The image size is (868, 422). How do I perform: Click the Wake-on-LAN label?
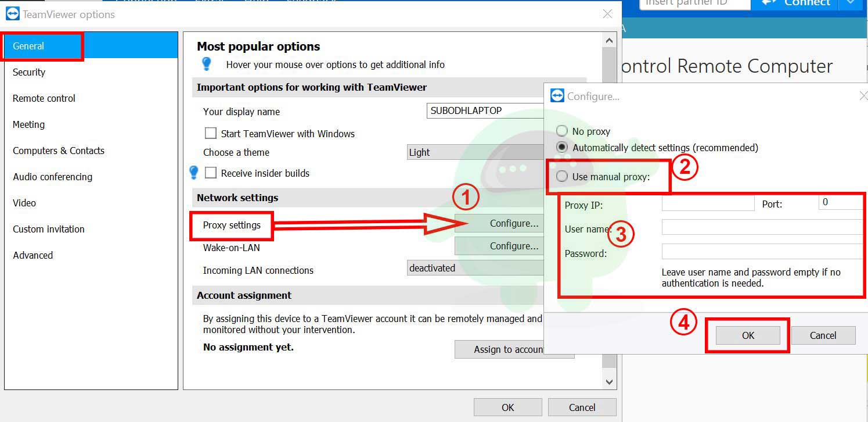[231, 248]
